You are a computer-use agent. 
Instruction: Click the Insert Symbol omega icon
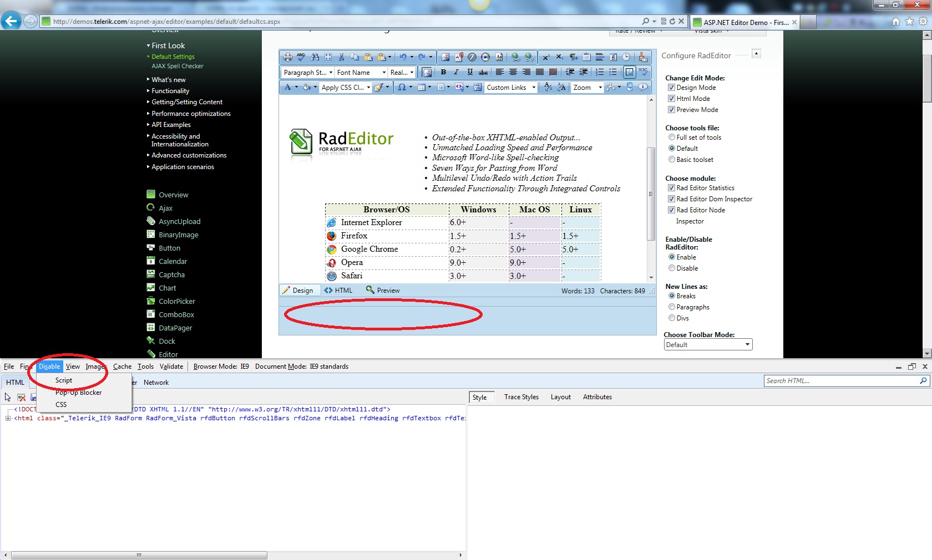[402, 87]
